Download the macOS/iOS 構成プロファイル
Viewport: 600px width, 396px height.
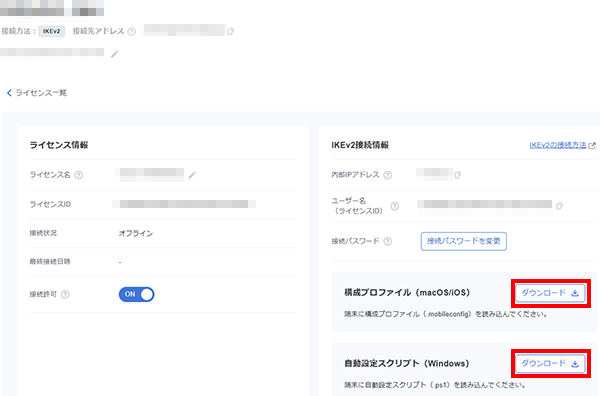click(550, 293)
